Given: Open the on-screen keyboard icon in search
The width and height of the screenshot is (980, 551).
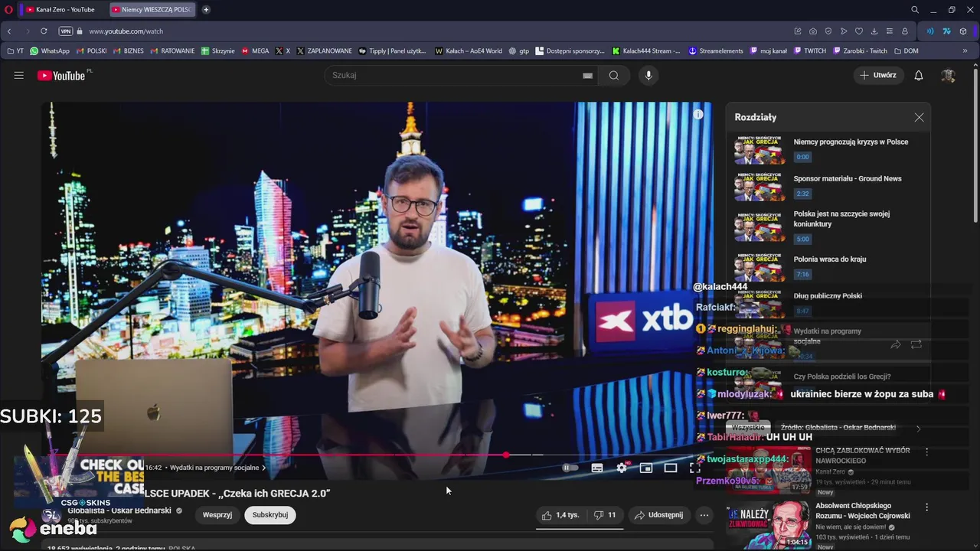Looking at the screenshot, I should click(587, 76).
